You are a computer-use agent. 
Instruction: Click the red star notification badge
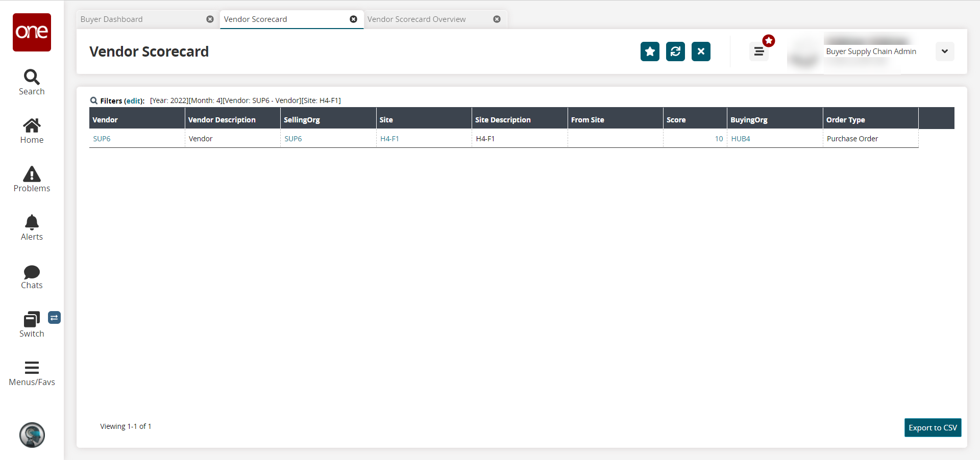[x=769, y=41]
